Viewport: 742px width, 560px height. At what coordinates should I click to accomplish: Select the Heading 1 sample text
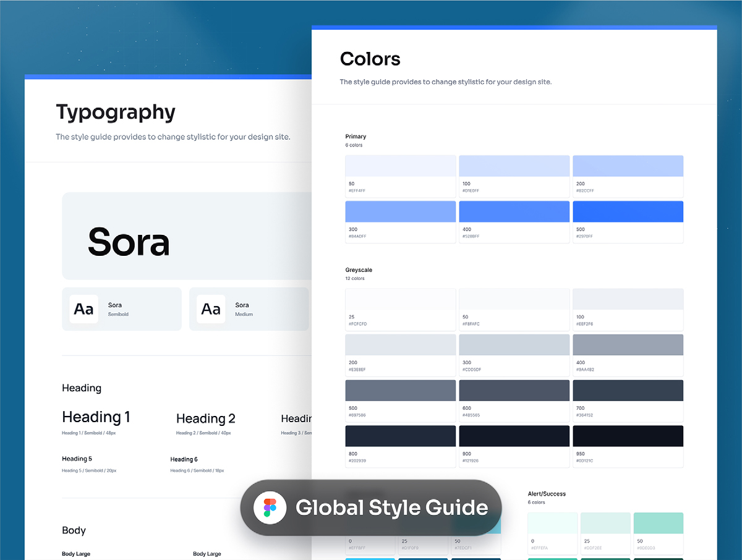(x=96, y=417)
